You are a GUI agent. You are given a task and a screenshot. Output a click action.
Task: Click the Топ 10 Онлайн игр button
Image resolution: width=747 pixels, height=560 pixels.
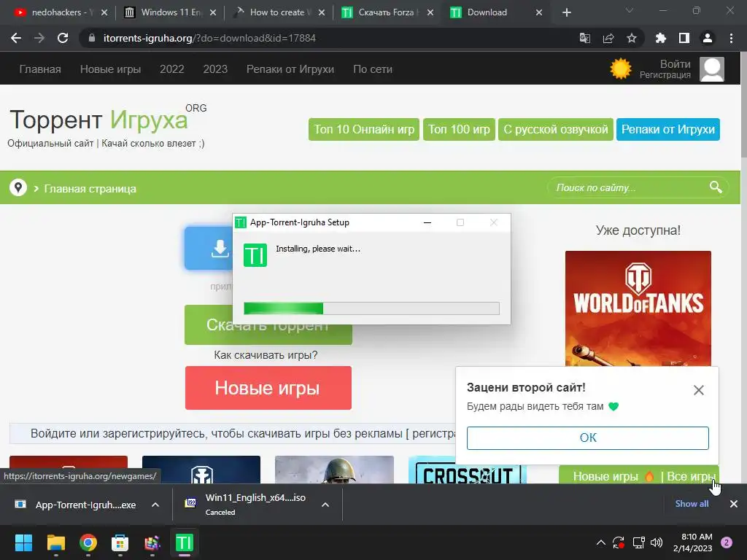click(364, 130)
